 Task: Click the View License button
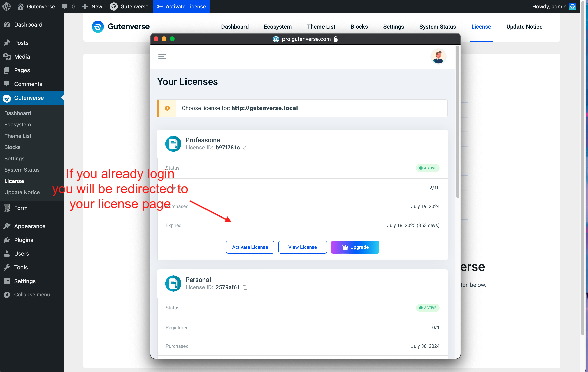[x=302, y=247]
